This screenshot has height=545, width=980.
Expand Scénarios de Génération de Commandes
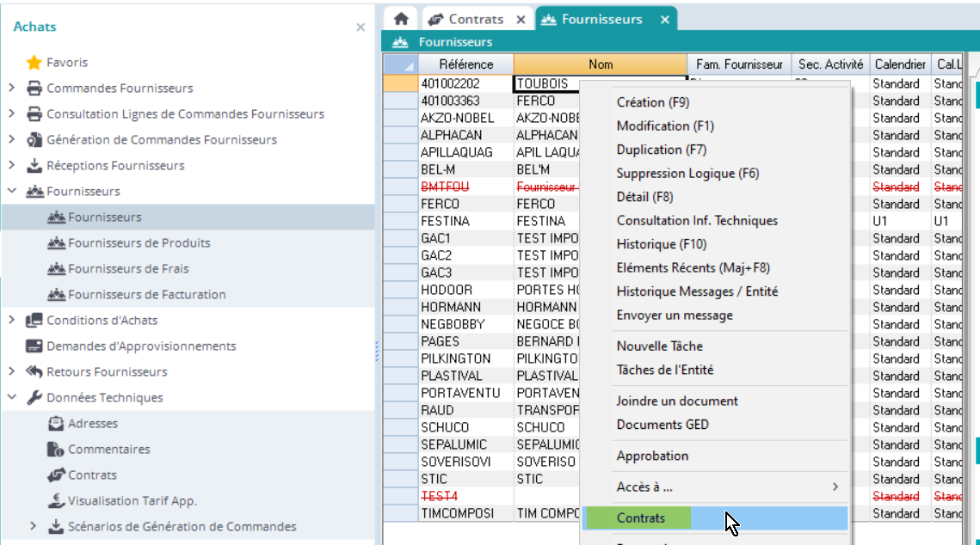34,527
